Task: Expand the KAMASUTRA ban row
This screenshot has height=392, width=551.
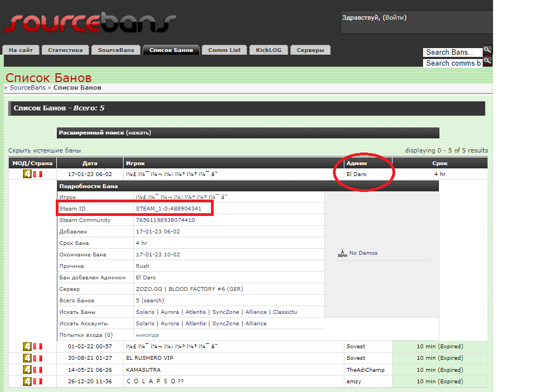Action: click(143, 370)
